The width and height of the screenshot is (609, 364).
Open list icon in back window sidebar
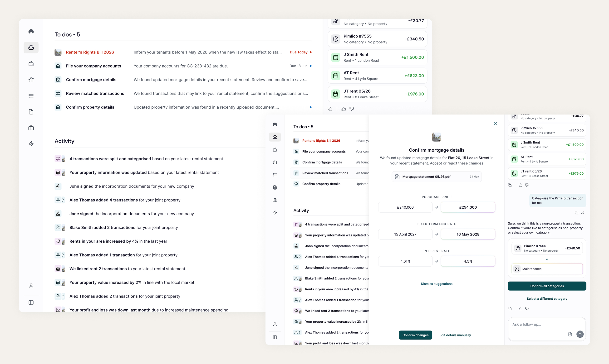[31, 96]
